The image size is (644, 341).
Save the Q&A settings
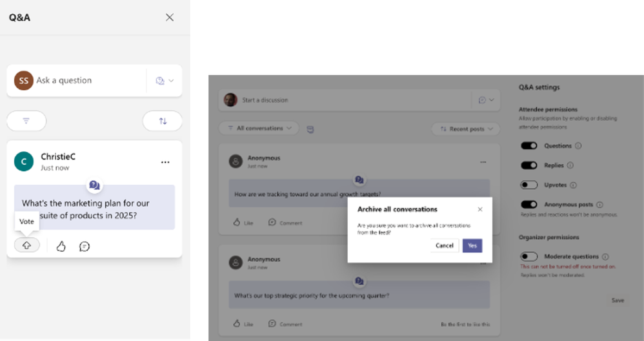[x=618, y=300]
